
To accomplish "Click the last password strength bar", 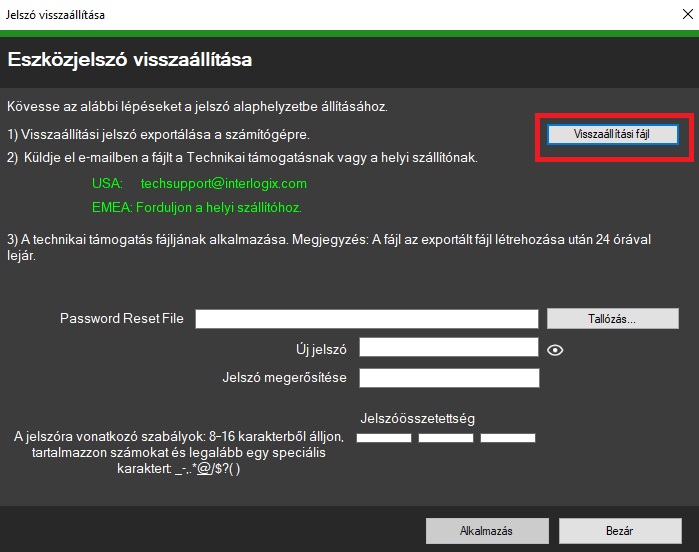I will (508, 438).
